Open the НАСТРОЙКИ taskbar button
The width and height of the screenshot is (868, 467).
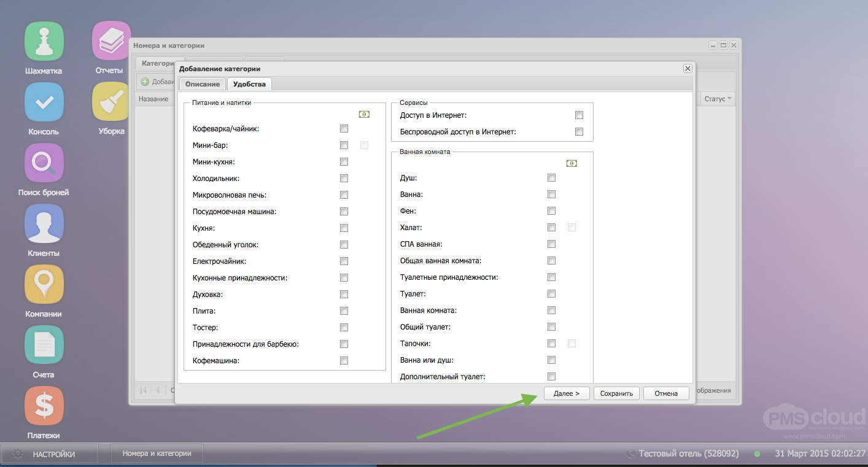49,454
